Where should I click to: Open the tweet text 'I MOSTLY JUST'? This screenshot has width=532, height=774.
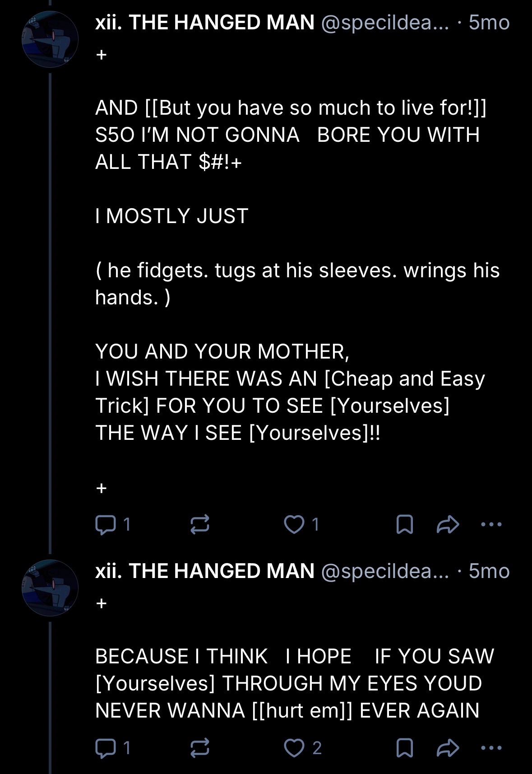[x=172, y=216]
